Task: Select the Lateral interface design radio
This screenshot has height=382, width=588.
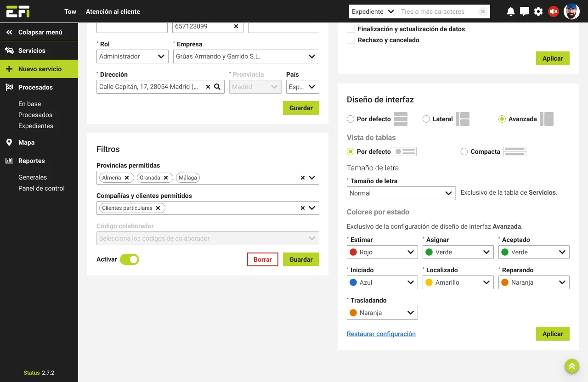Action: pos(426,119)
